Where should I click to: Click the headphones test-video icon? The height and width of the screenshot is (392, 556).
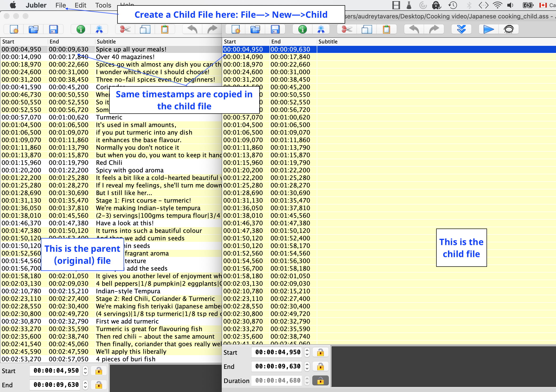tap(508, 29)
